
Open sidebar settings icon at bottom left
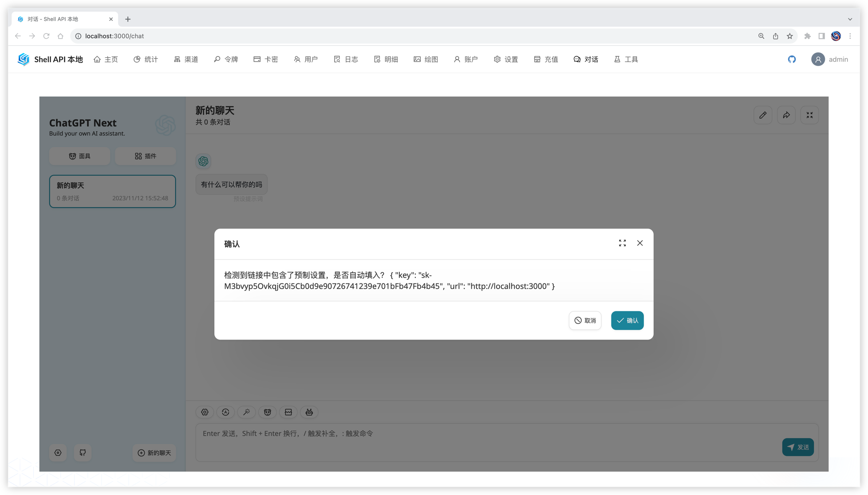pos(58,452)
